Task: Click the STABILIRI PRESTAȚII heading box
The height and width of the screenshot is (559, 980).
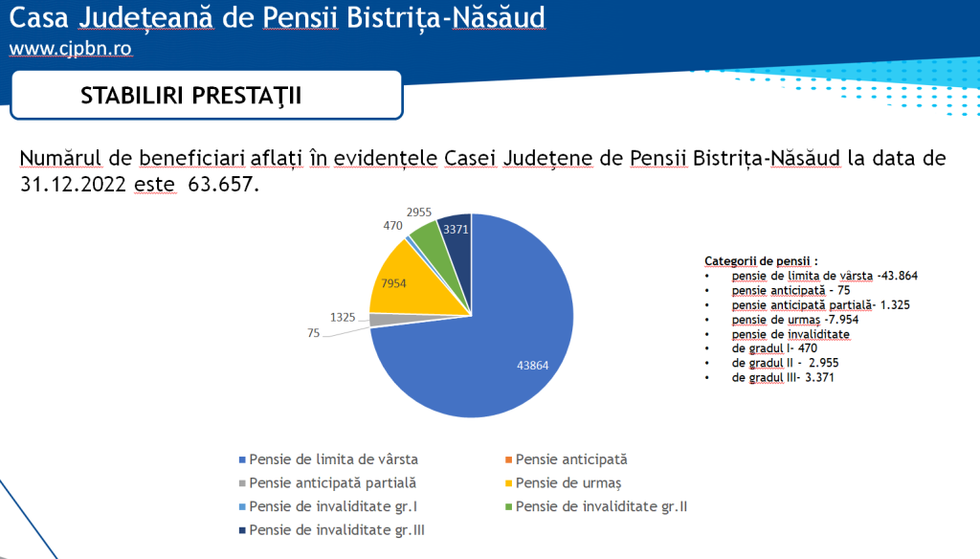Action: pyautogui.click(x=206, y=95)
